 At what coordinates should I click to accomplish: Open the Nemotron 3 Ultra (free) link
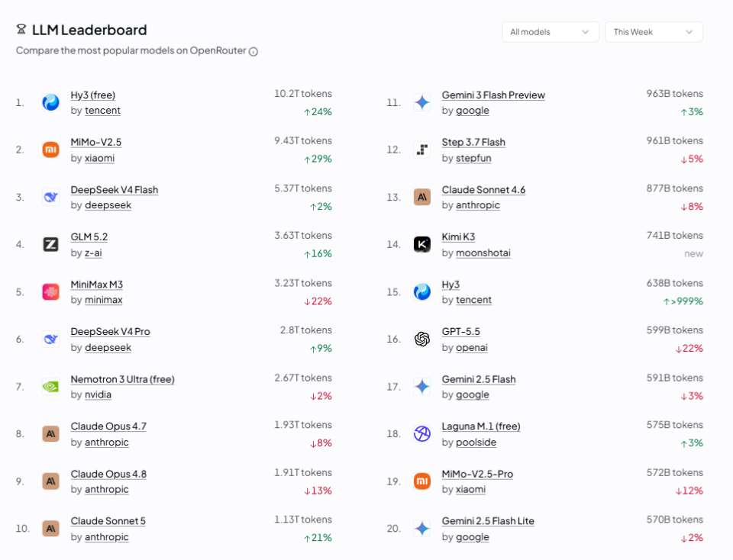tap(122, 379)
